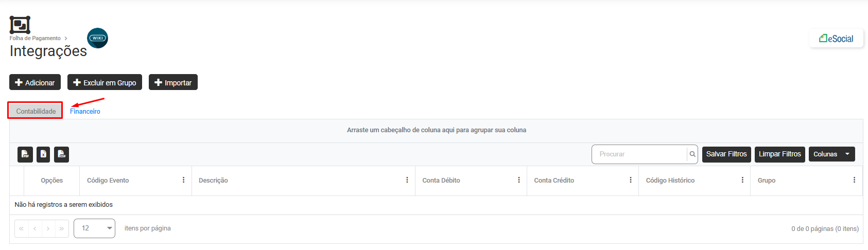The width and height of the screenshot is (868, 250).
Task: Open Código Evento column menu
Action: tap(183, 180)
